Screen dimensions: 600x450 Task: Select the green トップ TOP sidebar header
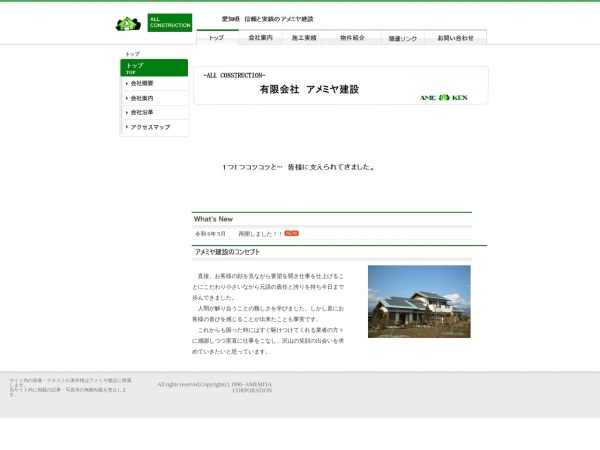154,68
